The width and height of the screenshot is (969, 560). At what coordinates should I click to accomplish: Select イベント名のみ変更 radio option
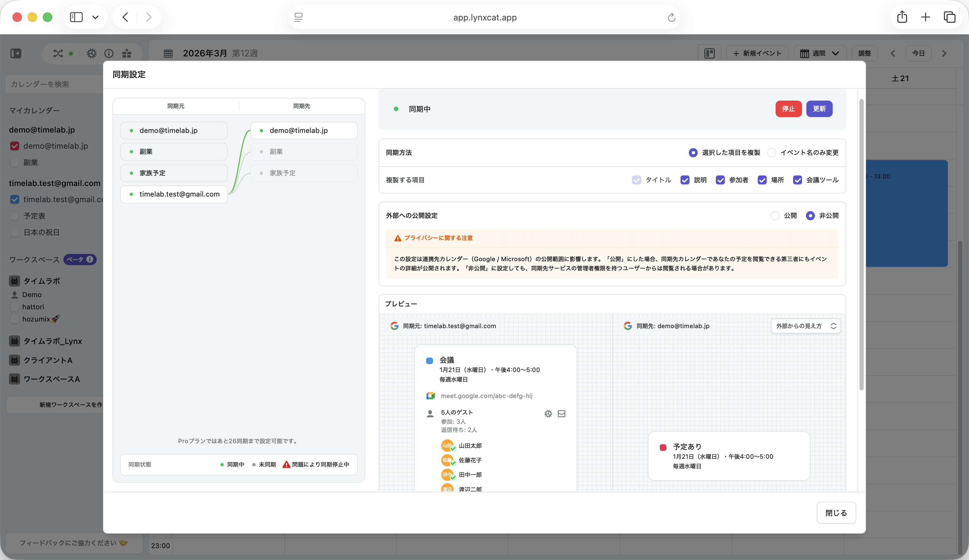[x=772, y=153]
